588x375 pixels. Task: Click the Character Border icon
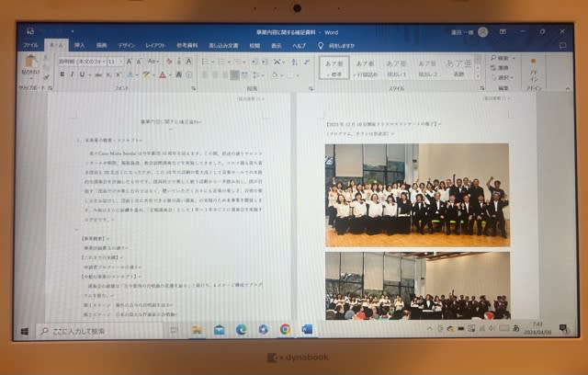coord(188,62)
